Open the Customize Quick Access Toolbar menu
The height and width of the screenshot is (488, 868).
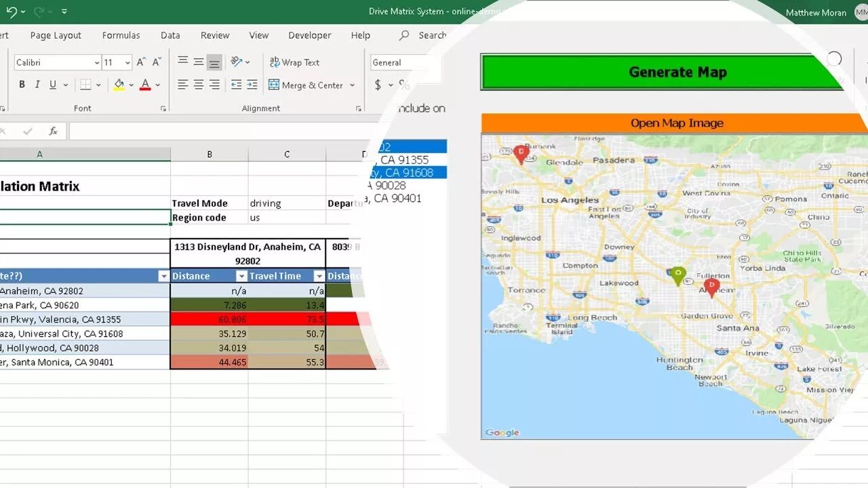[x=64, y=12]
